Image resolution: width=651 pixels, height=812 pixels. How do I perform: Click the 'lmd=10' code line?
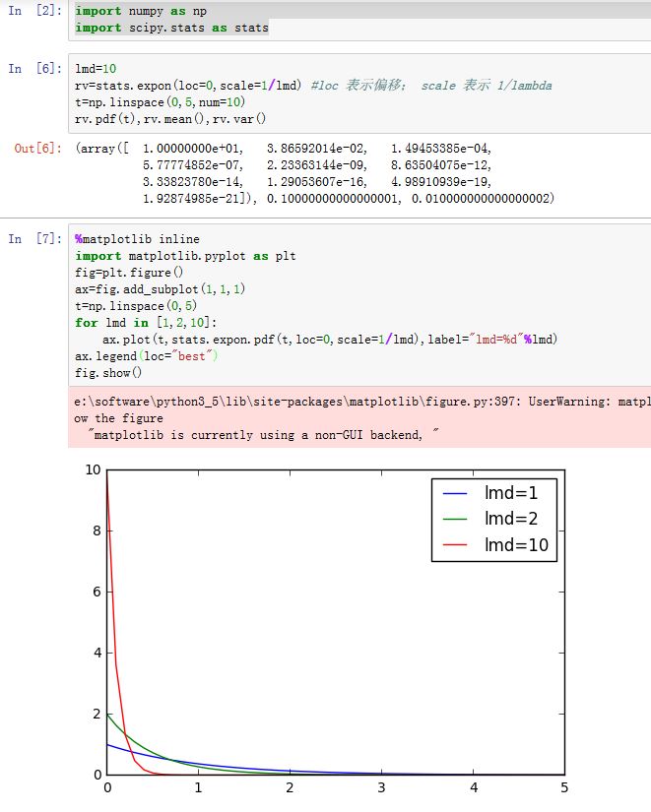click(x=94, y=70)
